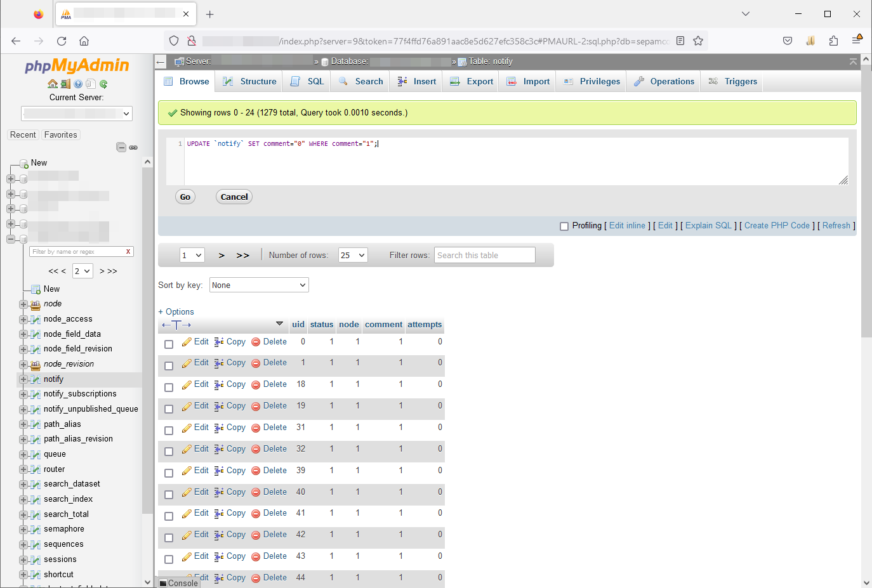Go to next page of results (>)
Screen dimensions: 872x588
click(x=221, y=255)
